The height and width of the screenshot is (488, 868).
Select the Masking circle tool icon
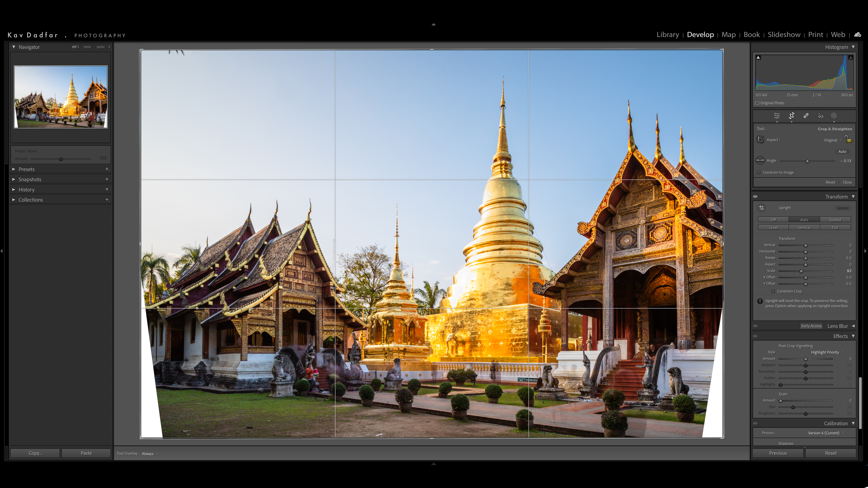pos(834,116)
